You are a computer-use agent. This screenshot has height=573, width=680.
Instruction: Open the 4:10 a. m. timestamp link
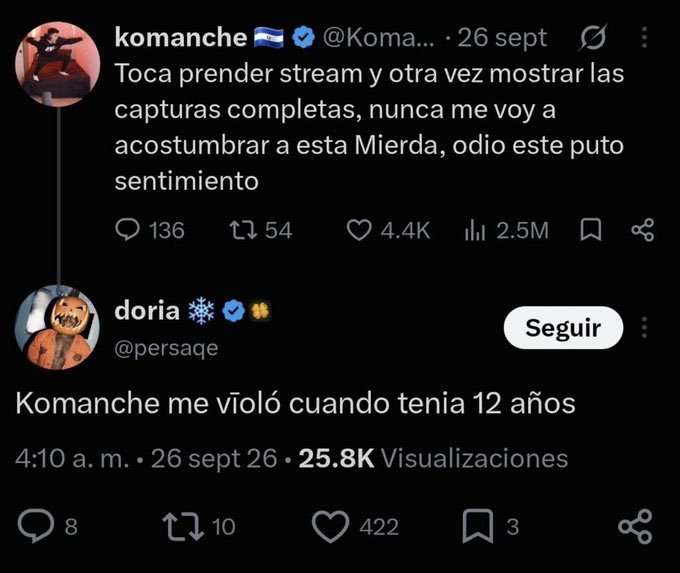tap(72, 458)
